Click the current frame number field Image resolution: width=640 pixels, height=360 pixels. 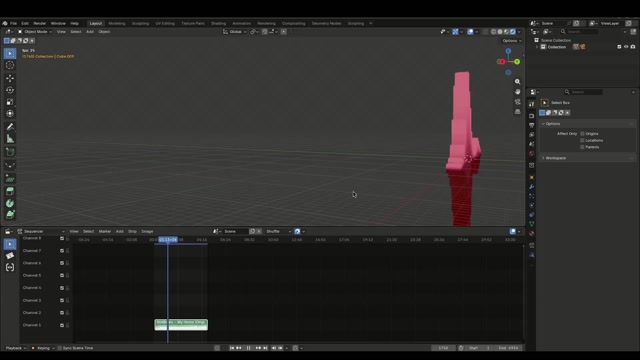click(444, 348)
